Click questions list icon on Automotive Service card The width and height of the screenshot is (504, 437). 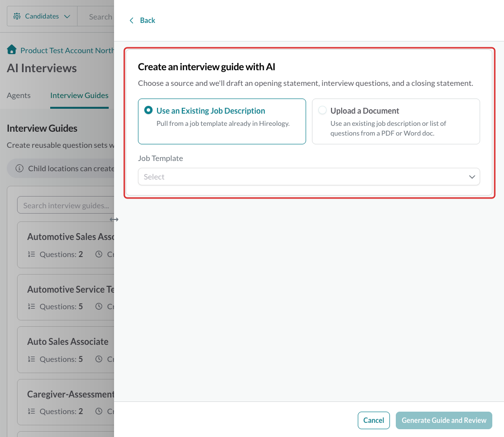(x=32, y=306)
